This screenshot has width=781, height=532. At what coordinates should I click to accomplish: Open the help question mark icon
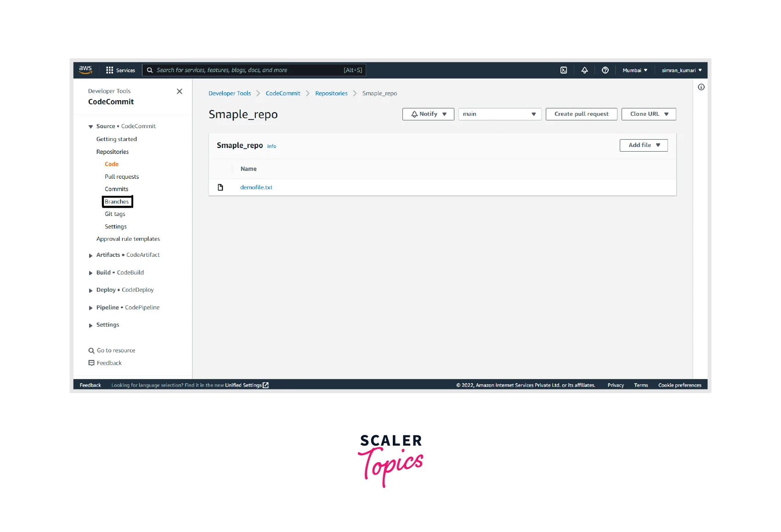click(x=605, y=70)
